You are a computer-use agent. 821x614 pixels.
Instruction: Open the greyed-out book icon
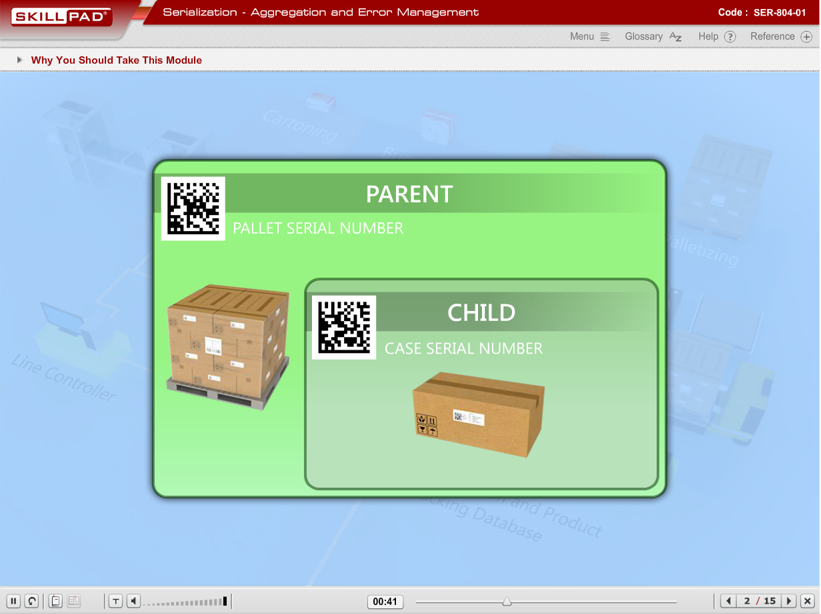tap(74, 601)
